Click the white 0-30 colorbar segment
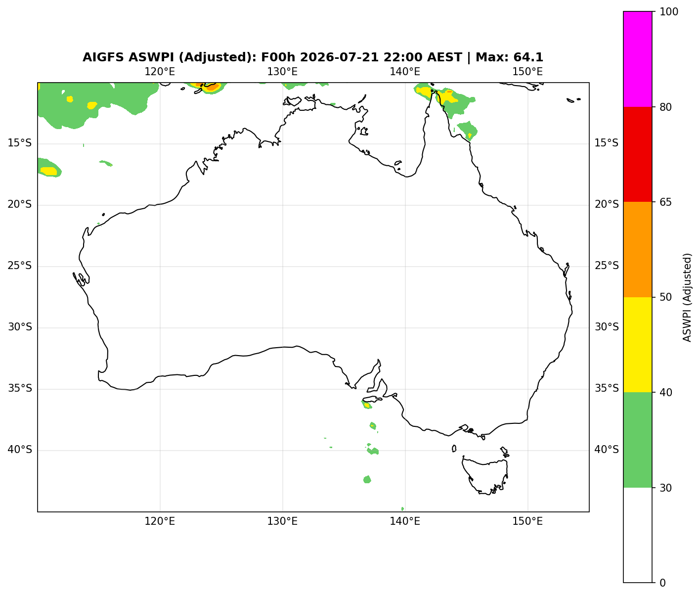Screen dimensions: 700x596 (638, 535)
